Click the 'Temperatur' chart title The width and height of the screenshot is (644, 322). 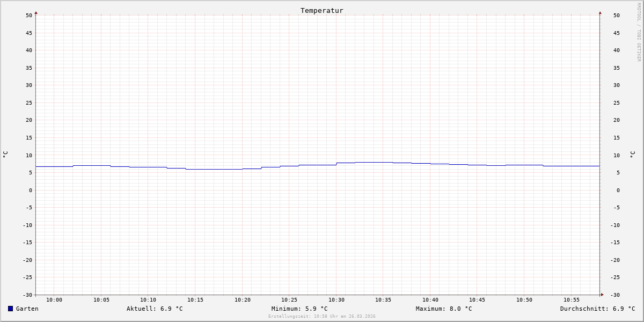(322, 10)
